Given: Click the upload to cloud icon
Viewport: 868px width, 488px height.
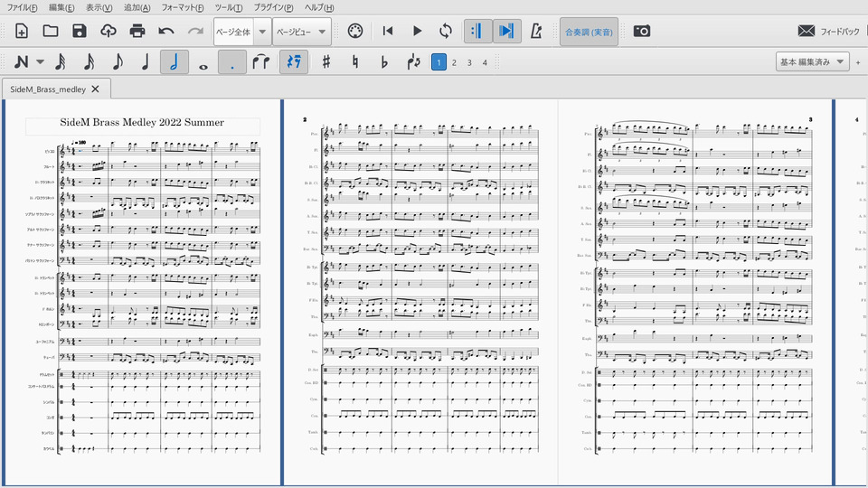Looking at the screenshot, I should [x=108, y=31].
